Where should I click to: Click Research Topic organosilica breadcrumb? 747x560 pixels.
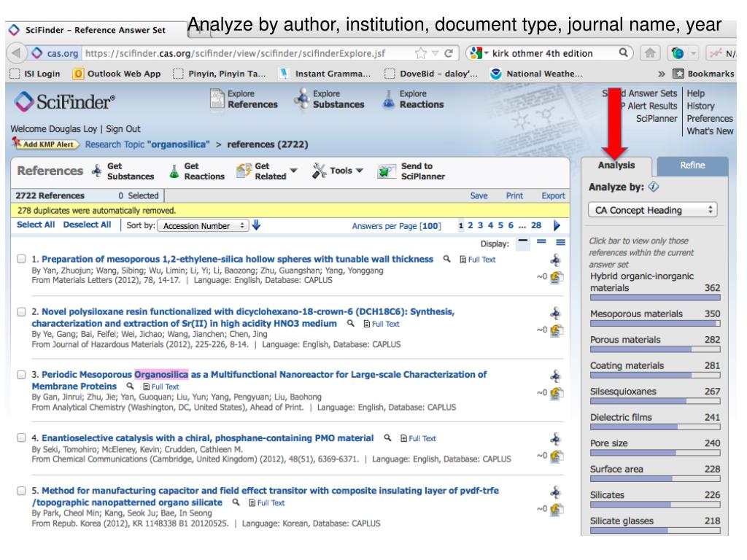(x=147, y=144)
